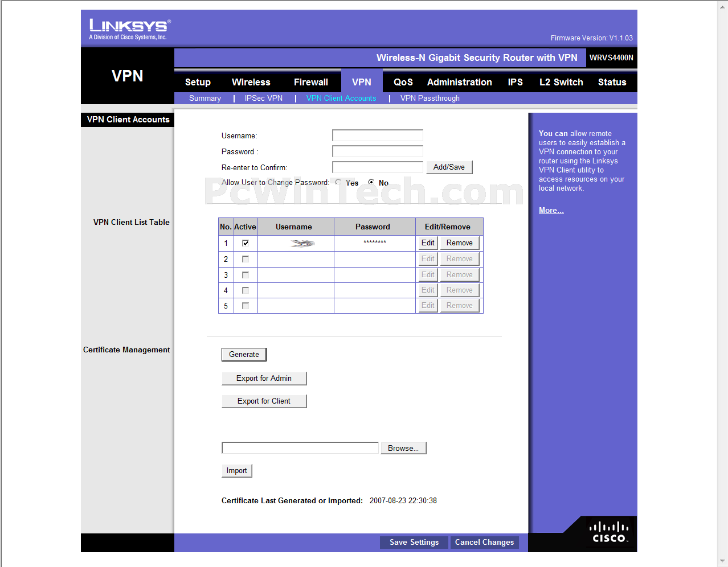The height and width of the screenshot is (567, 728).
Task: Click the Remove button in row 2
Action: click(x=460, y=259)
